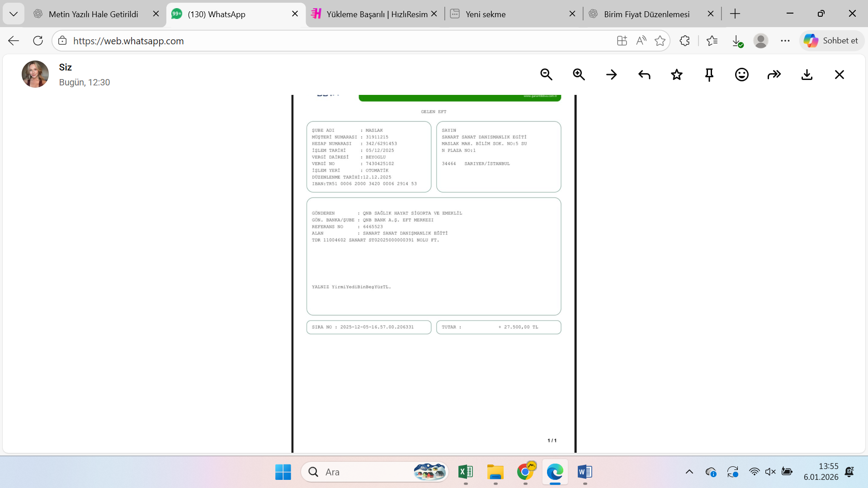Open sender profile picture of Siz
Image resolution: width=868 pixels, height=488 pixels.
pos(35,74)
